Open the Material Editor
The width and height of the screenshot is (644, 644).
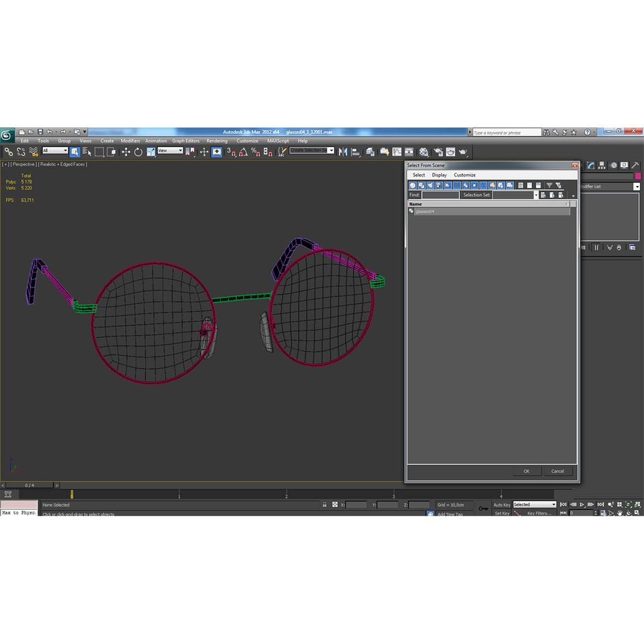point(423,152)
